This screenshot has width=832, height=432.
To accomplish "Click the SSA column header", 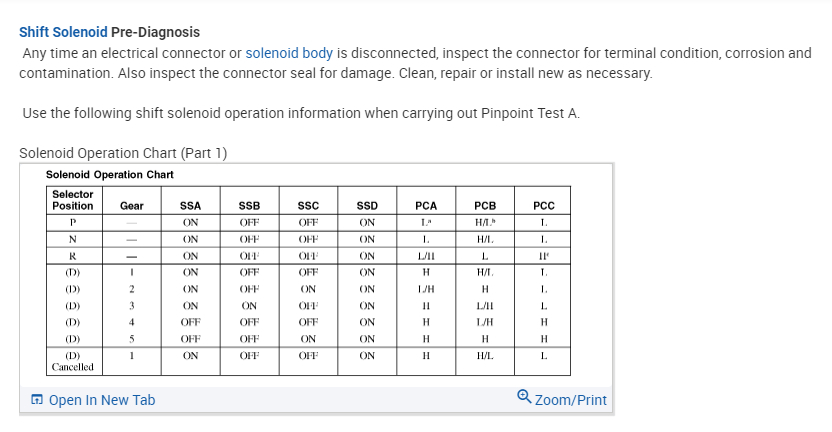I will [x=190, y=206].
